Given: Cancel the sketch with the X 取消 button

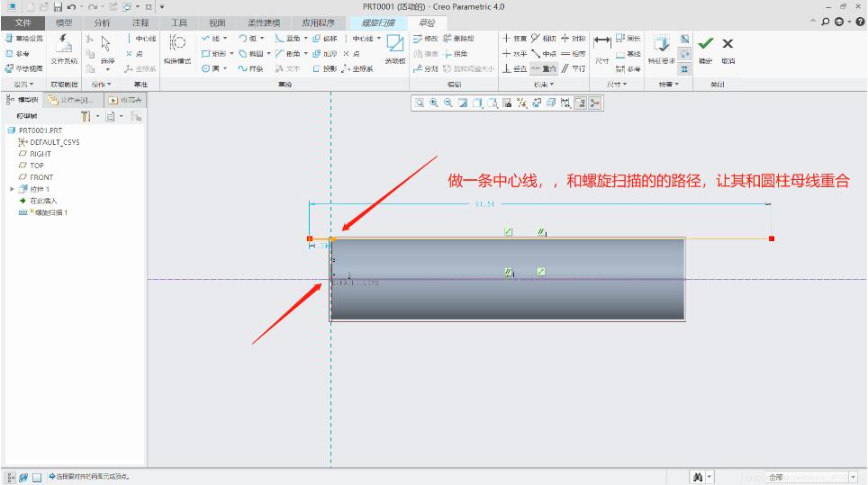Looking at the screenshot, I should click(728, 49).
